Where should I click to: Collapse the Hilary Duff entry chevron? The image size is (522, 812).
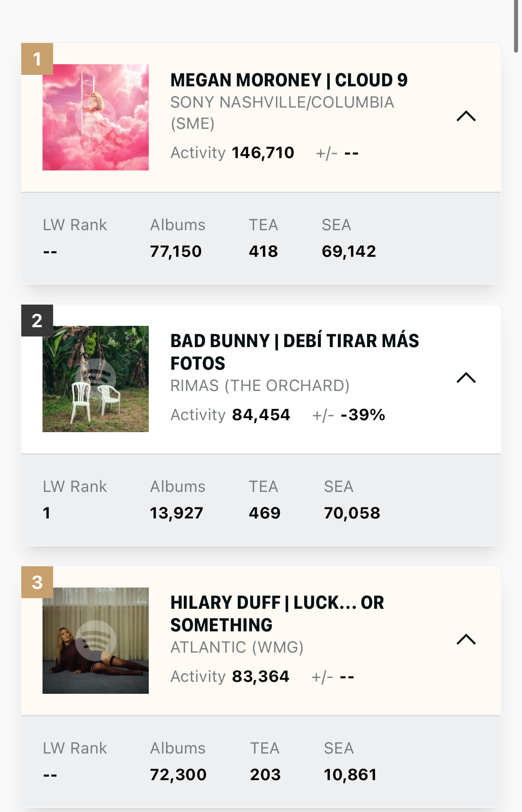point(466,640)
